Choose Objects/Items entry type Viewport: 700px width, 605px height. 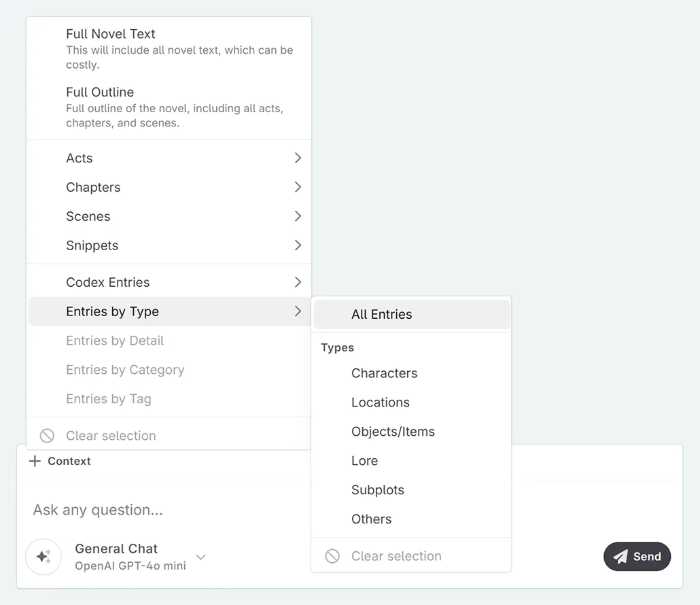[x=393, y=432]
